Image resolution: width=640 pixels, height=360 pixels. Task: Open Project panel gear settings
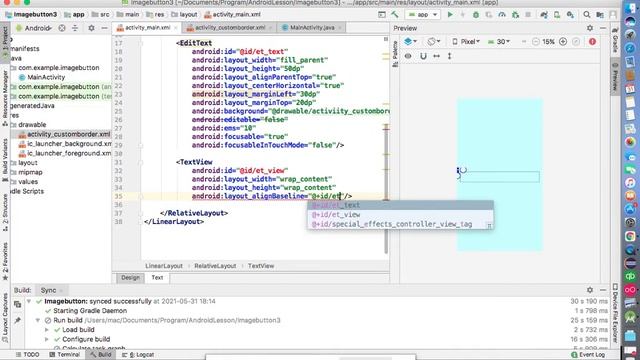pyautogui.click(x=91, y=28)
